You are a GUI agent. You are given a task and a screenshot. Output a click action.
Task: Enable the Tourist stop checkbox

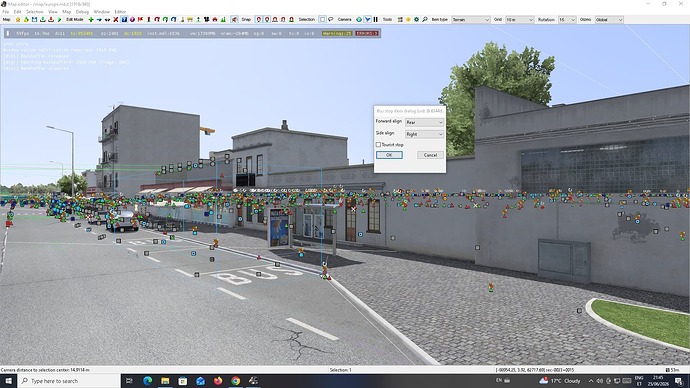[378, 144]
